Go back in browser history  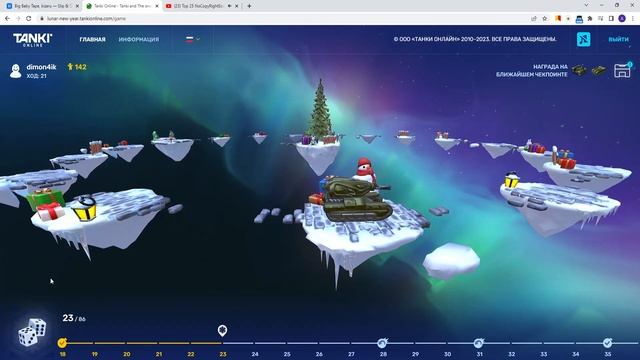pyautogui.click(x=7, y=19)
